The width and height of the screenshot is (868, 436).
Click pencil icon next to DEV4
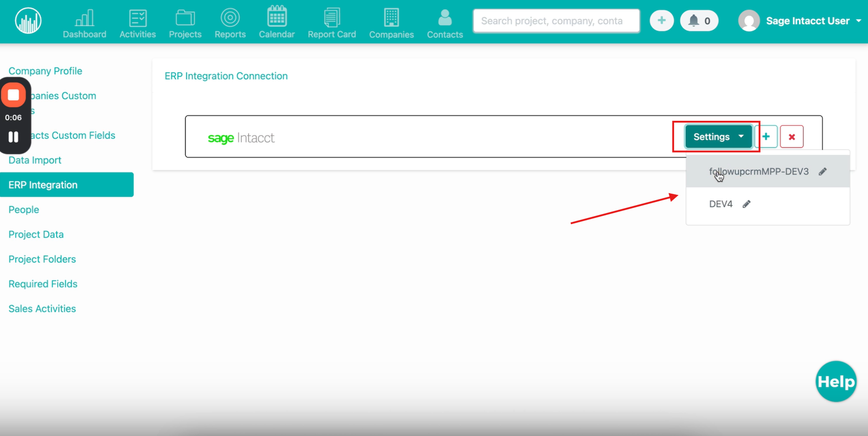coord(746,204)
